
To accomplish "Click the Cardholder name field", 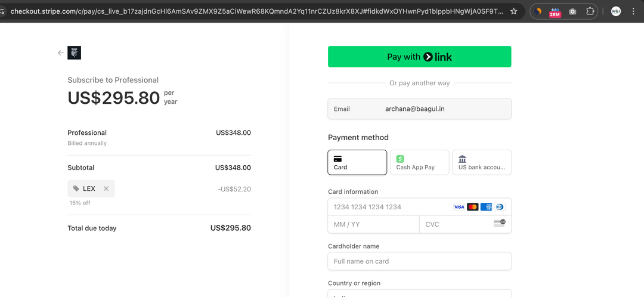I will 419,261.
